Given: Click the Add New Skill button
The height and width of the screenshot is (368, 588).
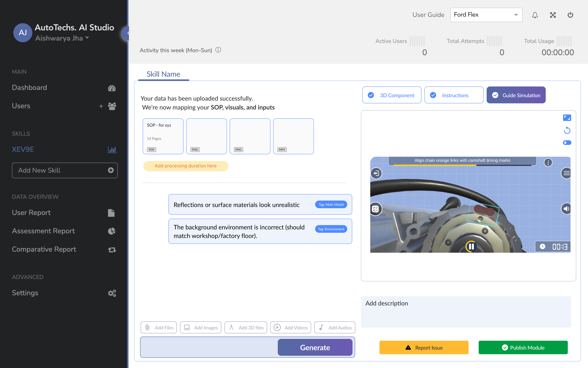Looking at the screenshot, I should (65, 170).
